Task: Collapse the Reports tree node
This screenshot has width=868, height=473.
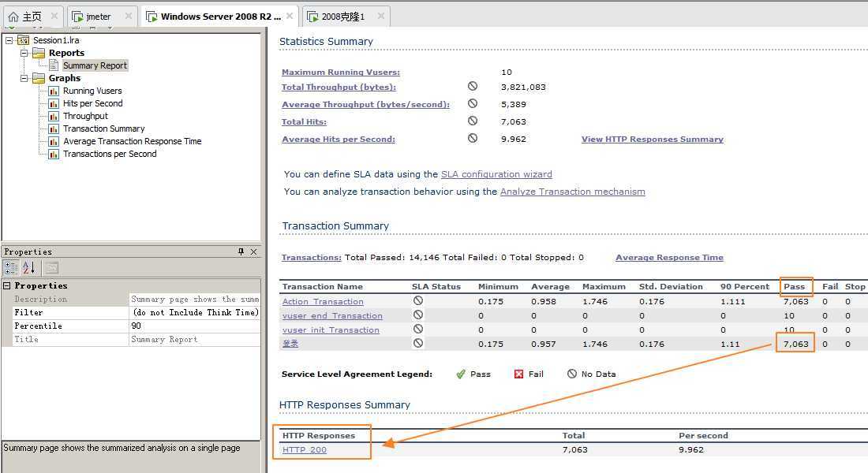Action: tap(24, 53)
